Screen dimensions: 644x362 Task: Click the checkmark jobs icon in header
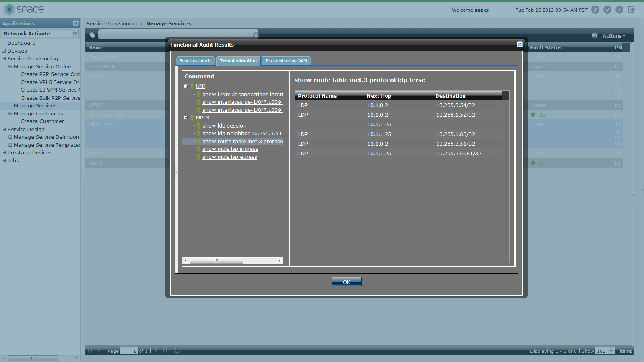tap(607, 10)
